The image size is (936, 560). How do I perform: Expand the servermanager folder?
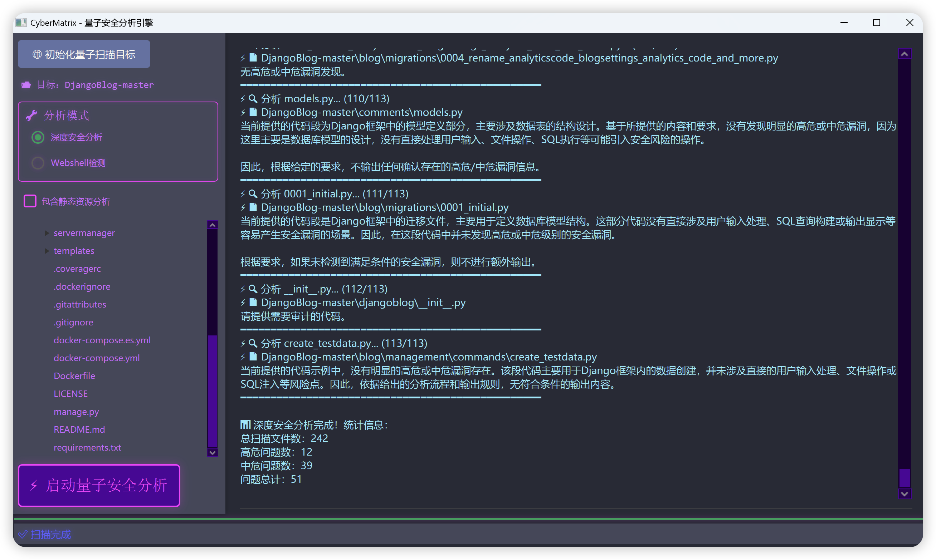click(47, 233)
